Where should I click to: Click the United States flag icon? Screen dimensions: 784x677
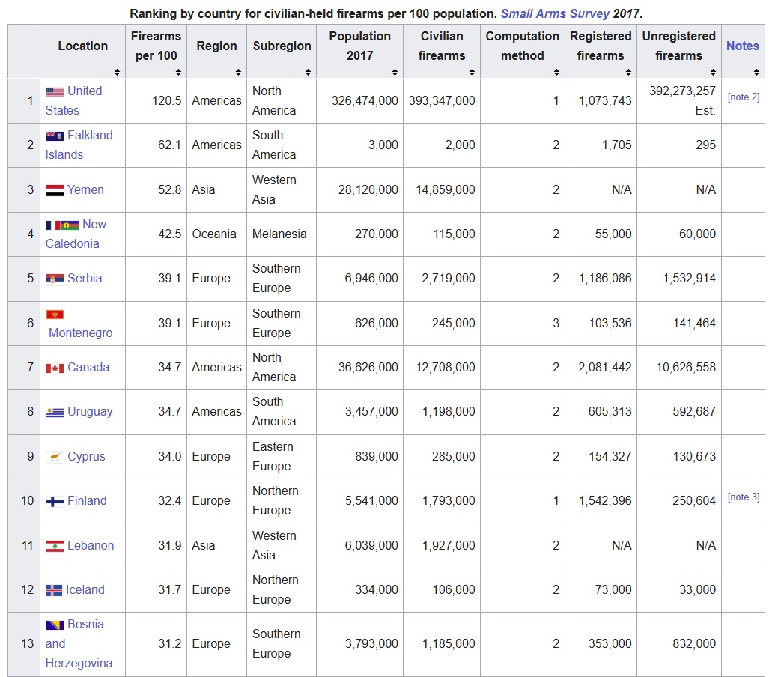pyautogui.click(x=55, y=91)
